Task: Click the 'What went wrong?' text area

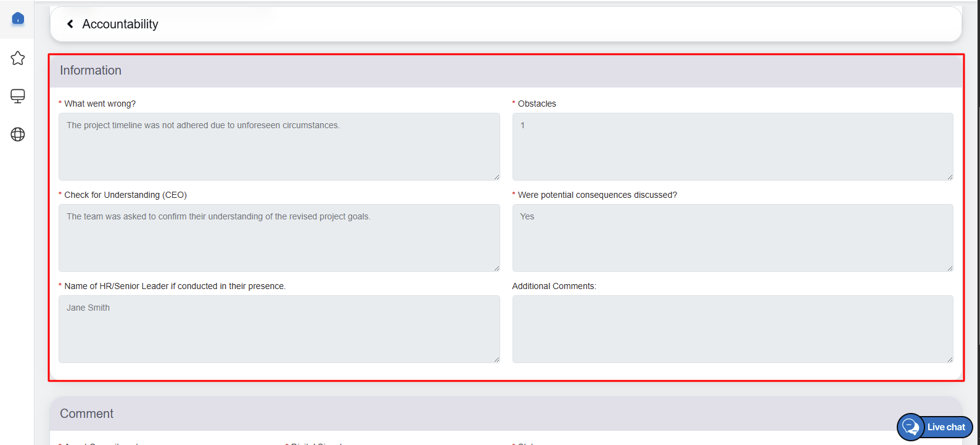Action: 279,147
